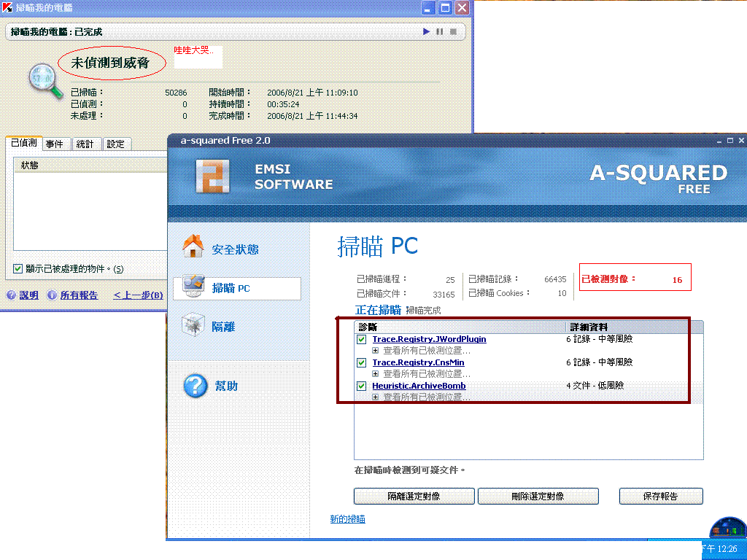Click the 說明 help icon link

click(12, 295)
